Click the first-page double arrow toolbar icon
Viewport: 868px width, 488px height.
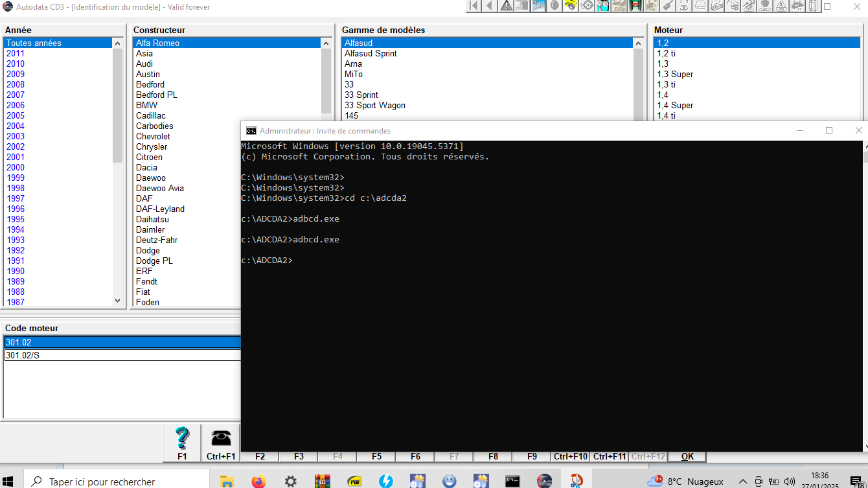point(474,6)
